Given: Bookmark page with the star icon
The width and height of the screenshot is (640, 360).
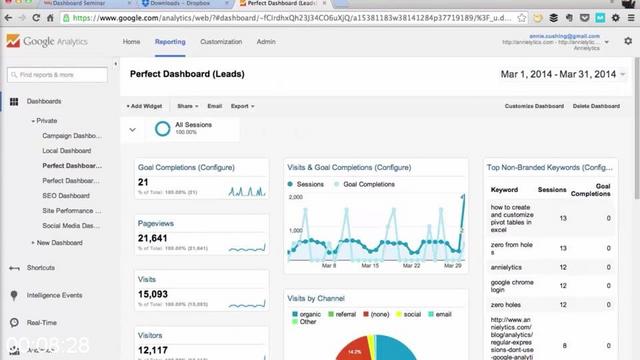Looking at the screenshot, I should [x=521, y=18].
